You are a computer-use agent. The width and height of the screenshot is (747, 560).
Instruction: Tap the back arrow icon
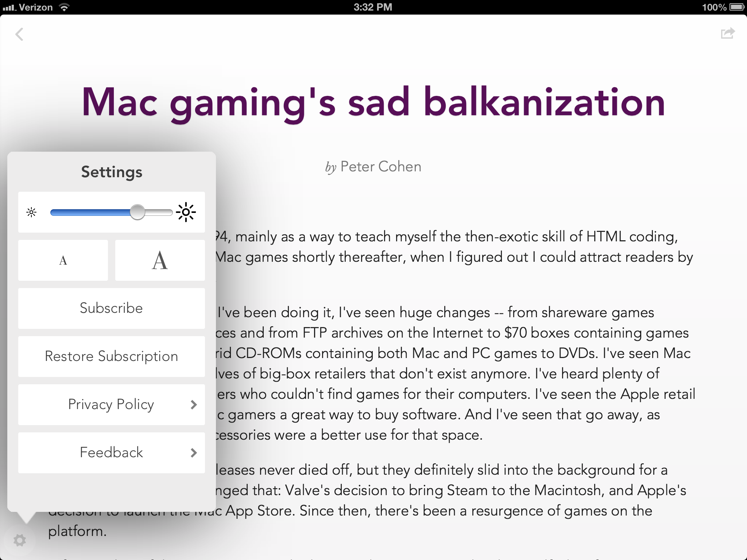[x=19, y=35]
